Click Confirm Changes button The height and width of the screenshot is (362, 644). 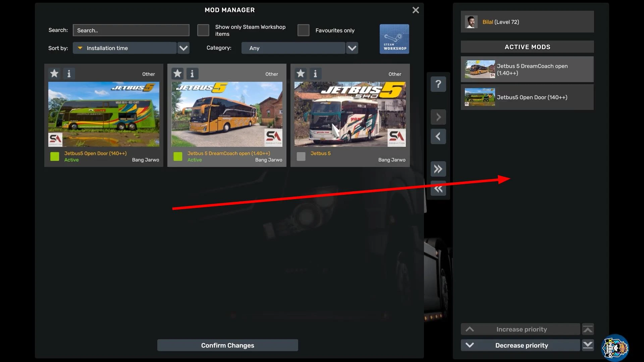227,345
